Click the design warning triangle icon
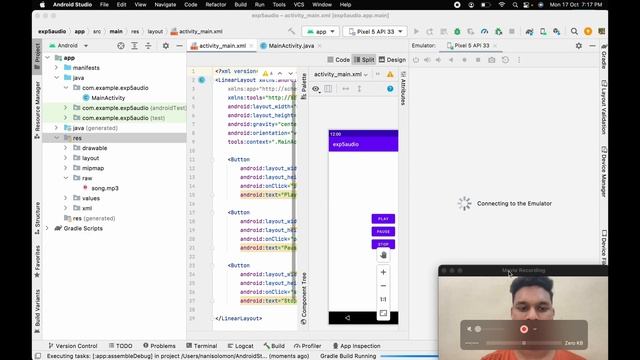Screen dimensions: 640x360 coord(390,74)
